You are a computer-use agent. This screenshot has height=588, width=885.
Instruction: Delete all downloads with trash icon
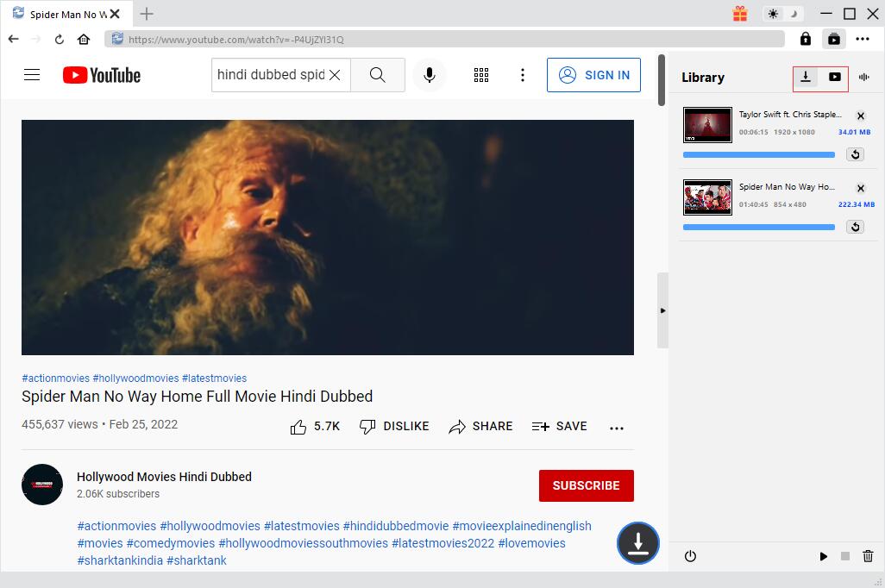point(868,557)
